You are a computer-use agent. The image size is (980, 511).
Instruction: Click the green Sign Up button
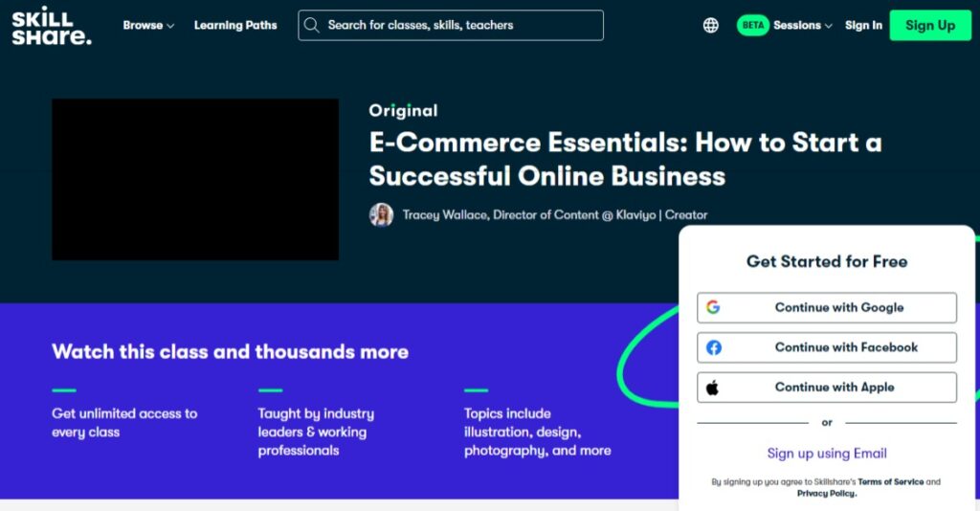coord(930,26)
